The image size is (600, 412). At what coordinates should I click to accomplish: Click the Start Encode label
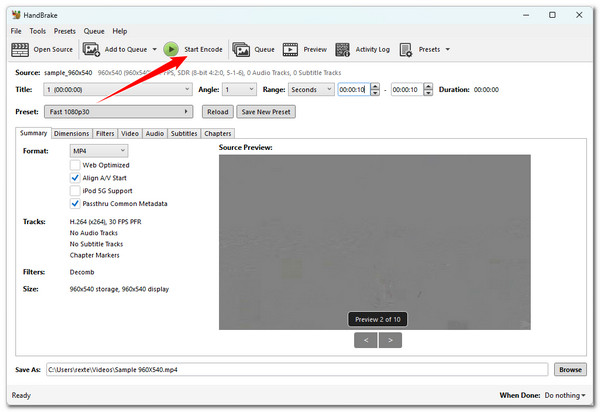(203, 49)
